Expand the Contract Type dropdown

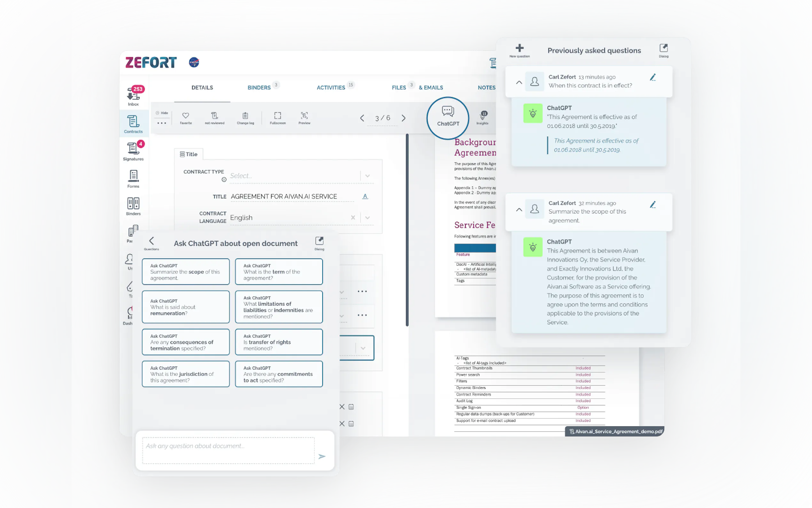coord(368,176)
